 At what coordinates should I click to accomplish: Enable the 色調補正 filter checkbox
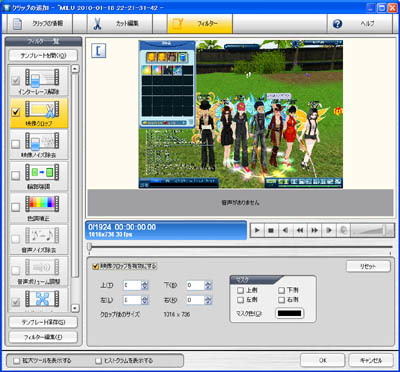(16, 207)
